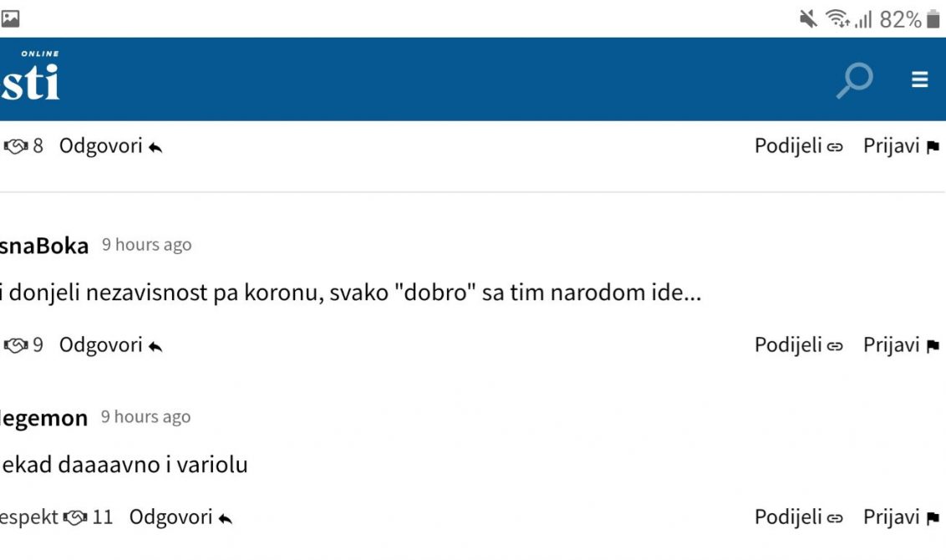Click the handshake icon with 11 respects
This screenshot has width=946, height=560.
(x=75, y=517)
